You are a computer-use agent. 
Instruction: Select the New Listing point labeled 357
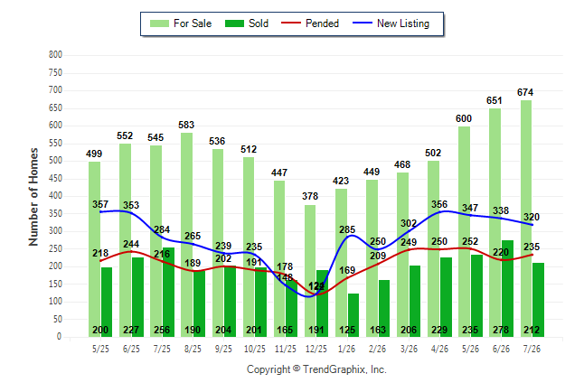coord(100,212)
